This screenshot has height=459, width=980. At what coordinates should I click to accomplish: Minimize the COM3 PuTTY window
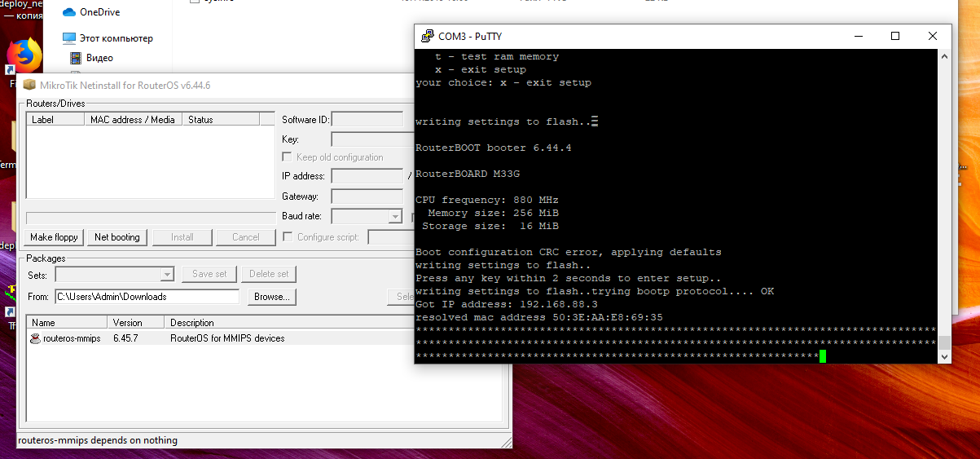click(x=858, y=36)
